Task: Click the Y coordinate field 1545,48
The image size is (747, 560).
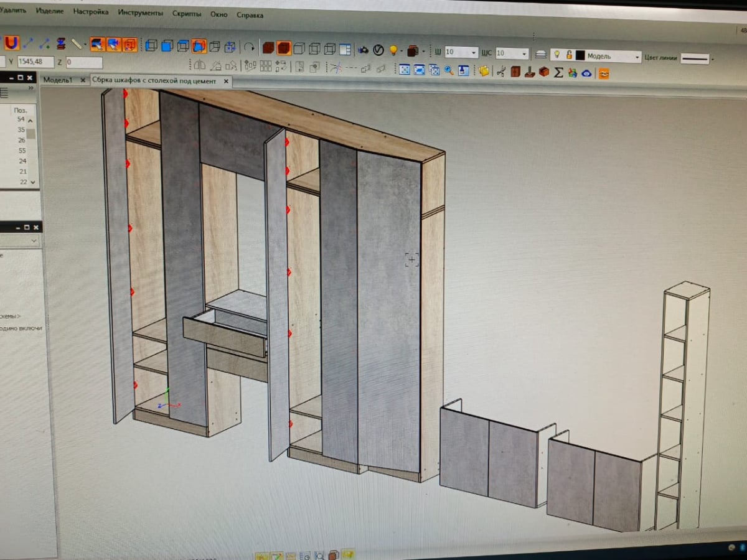Action: pyautogui.click(x=35, y=61)
